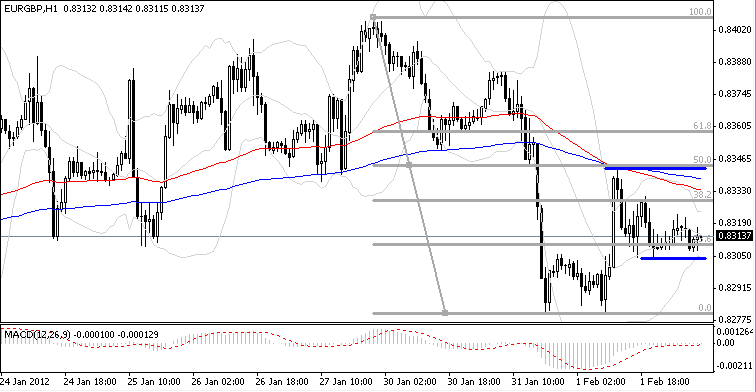
Task: Click the Fibonacci 100.0 level label
Action: [x=700, y=12]
